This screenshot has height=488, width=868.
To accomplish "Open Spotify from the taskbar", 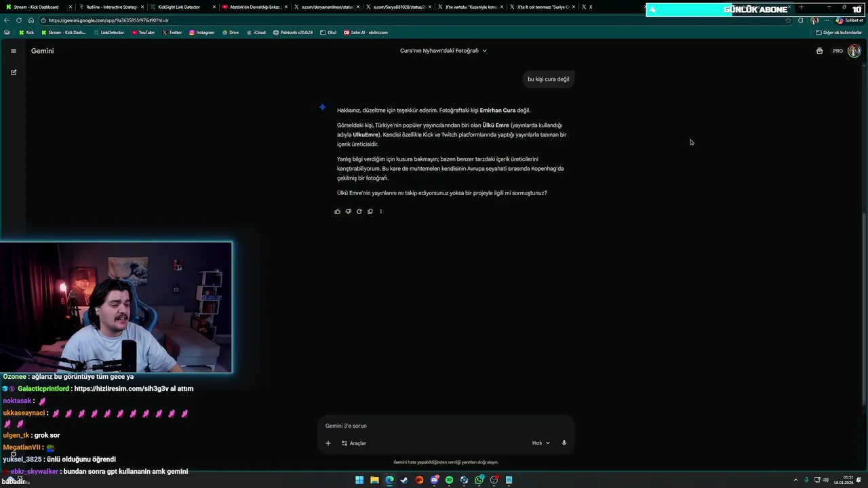I will [x=449, y=480].
